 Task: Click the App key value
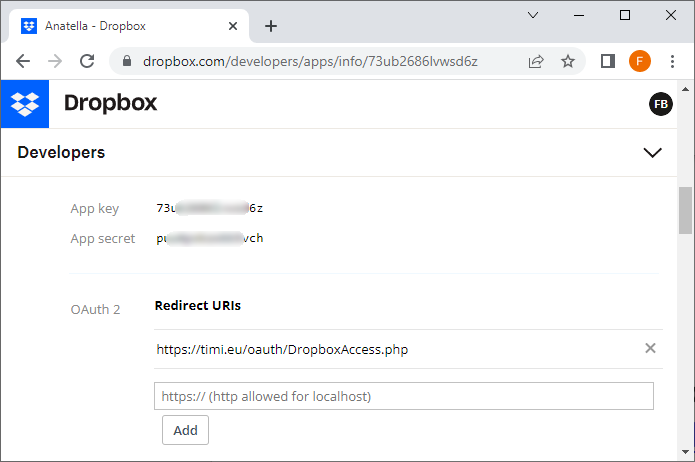tap(209, 208)
